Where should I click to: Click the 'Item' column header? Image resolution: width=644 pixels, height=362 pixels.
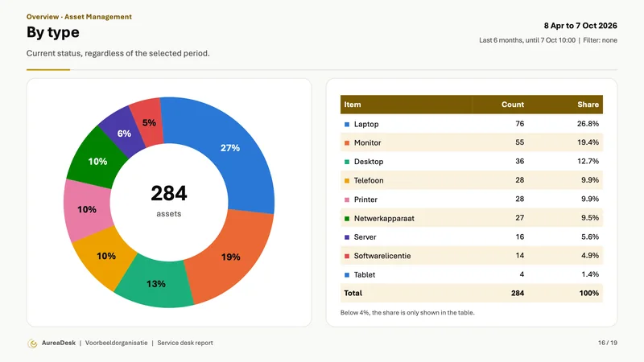click(x=353, y=105)
